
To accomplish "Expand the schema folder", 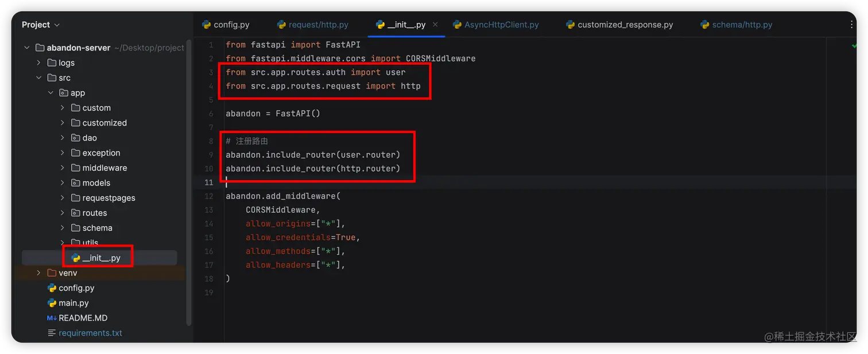I will [x=63, y=228].
